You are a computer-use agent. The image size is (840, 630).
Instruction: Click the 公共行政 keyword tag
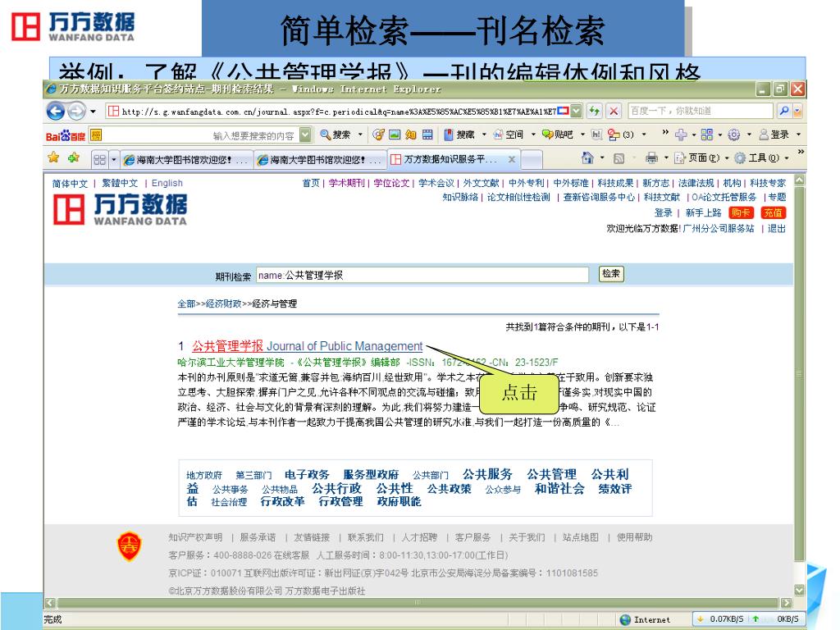(336, 489)
